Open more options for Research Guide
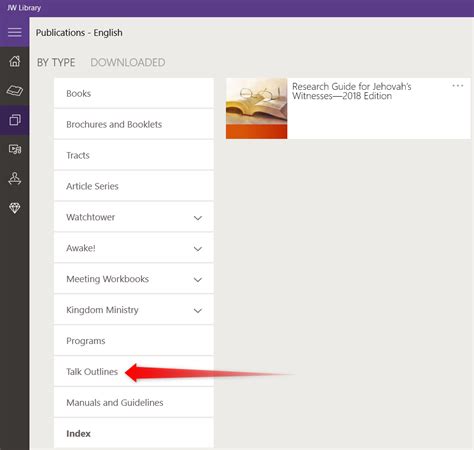Image resolution: width=474 pixels, height=450 pixels. pos(458,86)
